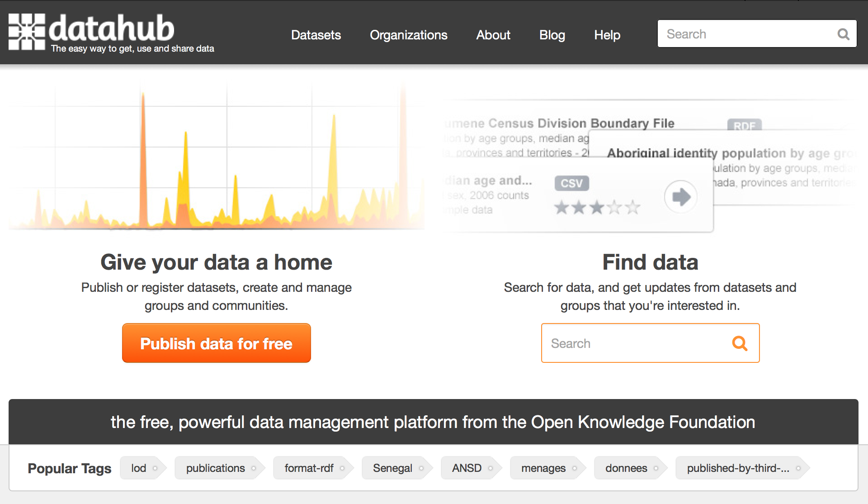Click the CSV badge in preview image
This screenshot has width=868, height=504.
[572, 183]
